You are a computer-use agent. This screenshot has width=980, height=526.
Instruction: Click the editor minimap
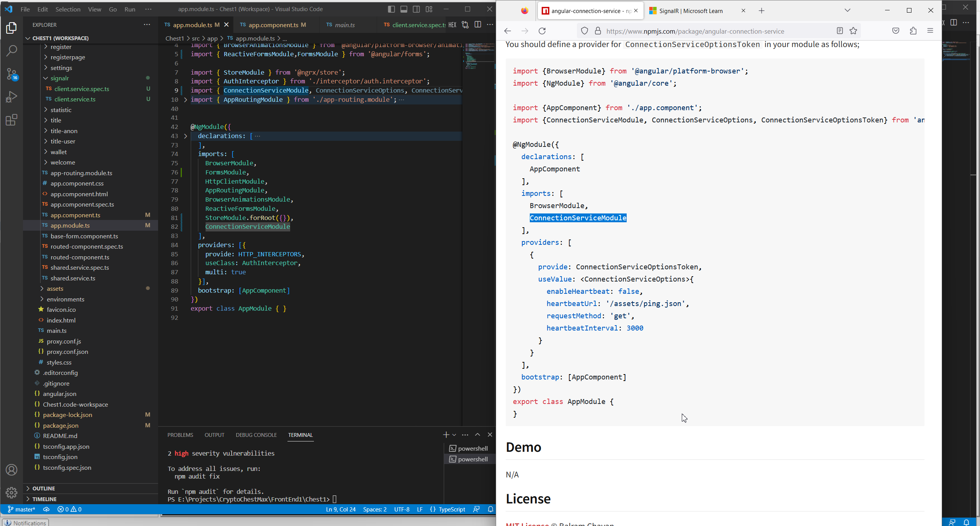(x=479, y=57)
